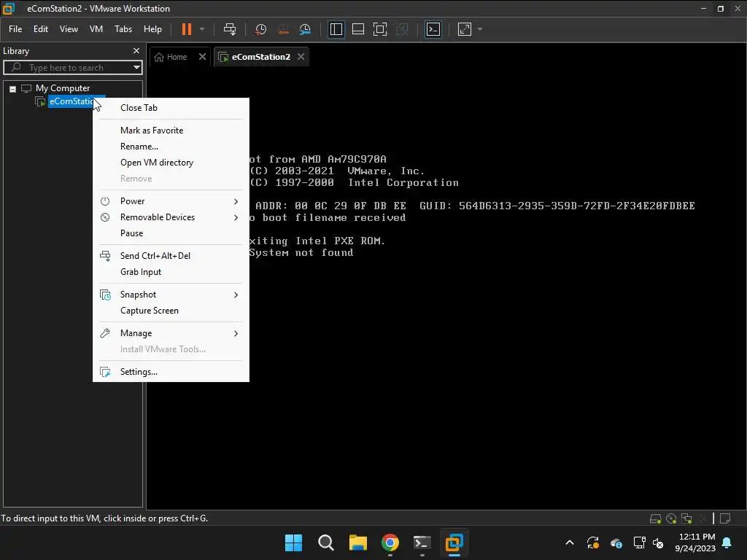Enter full screen mode icon

click(x=379, y=29)
